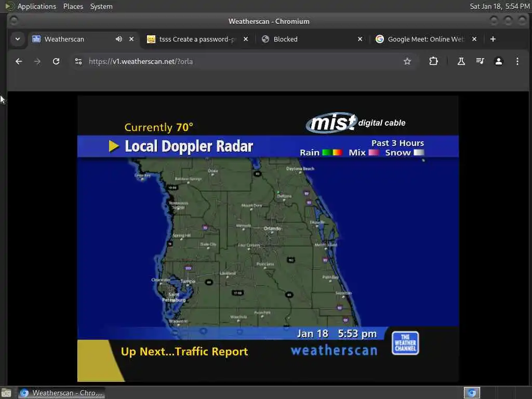The height and width of the screenshot is (399, 532).
Task: Click the workspace switcher in bottom panel
Action: point(472,393)
